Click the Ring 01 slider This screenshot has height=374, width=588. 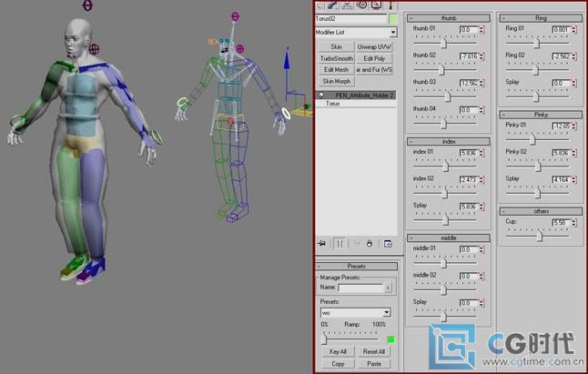pos(537,43)
